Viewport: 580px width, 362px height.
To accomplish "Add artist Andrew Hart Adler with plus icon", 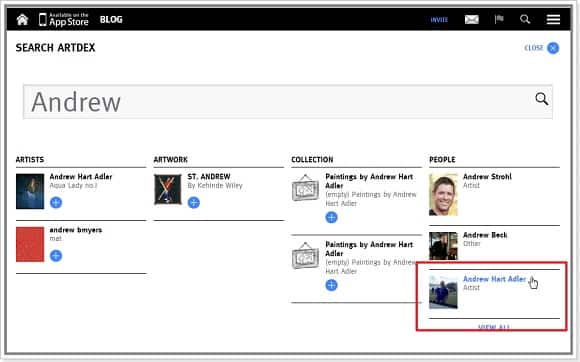I will (56, 203).
